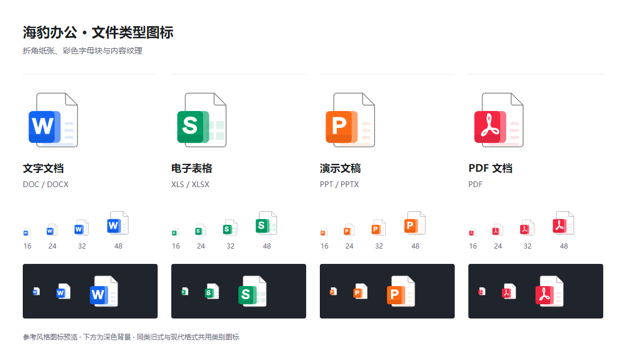
Task: Click the large presentation P icon
Action: tap(350, 120)
